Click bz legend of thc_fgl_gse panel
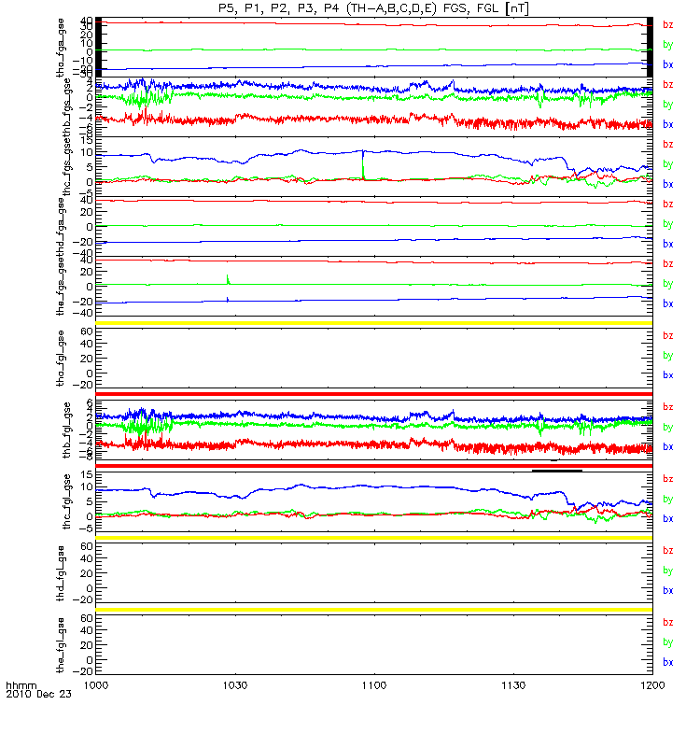The height and width of the screenshot is (747, 700). coord(668,479)
